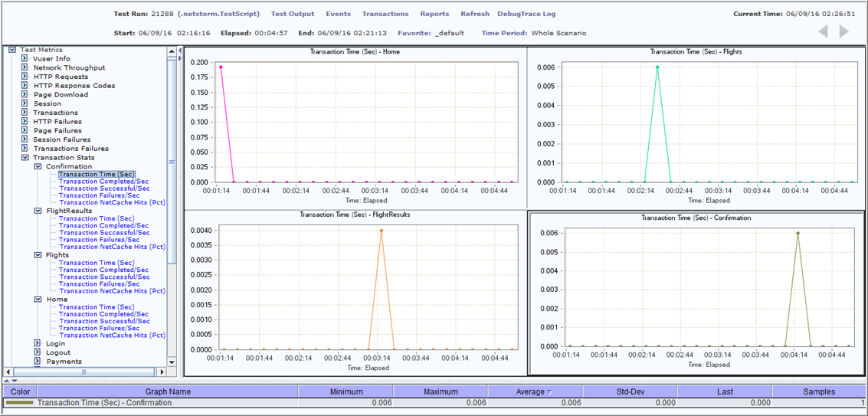Screen dimensions: 868x416
Task: Collapse the Home node
Action: (x=38, y=299)
